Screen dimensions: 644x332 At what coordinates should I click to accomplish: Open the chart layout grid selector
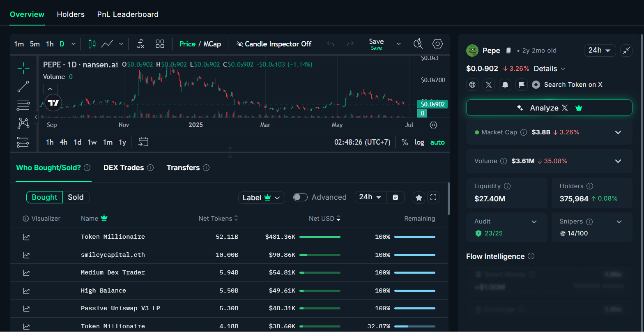[x=160, y=44]
